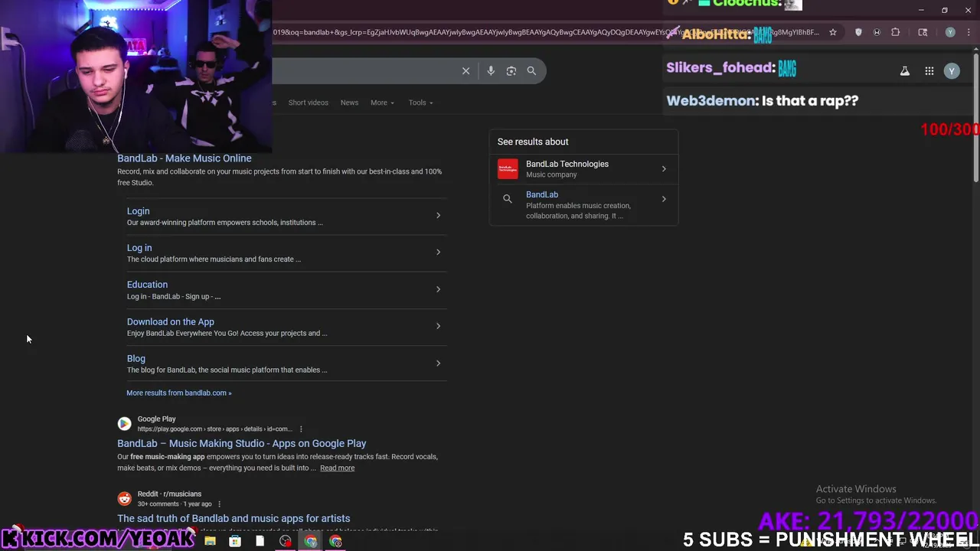The height and width of the screenshot is (551, 980).
Task: Expand the Blog sitelink chevron
Action: pos(438,363)
